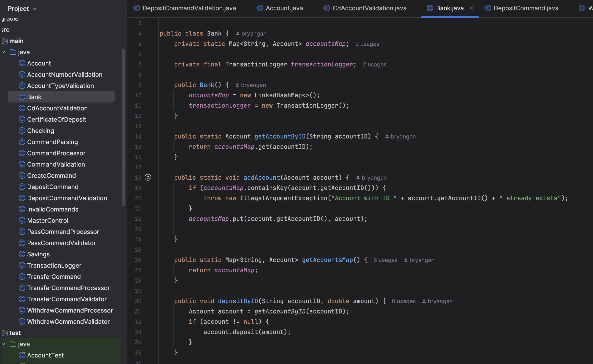Click the author icon beside bryangan on line 4

tap(238, 34)
